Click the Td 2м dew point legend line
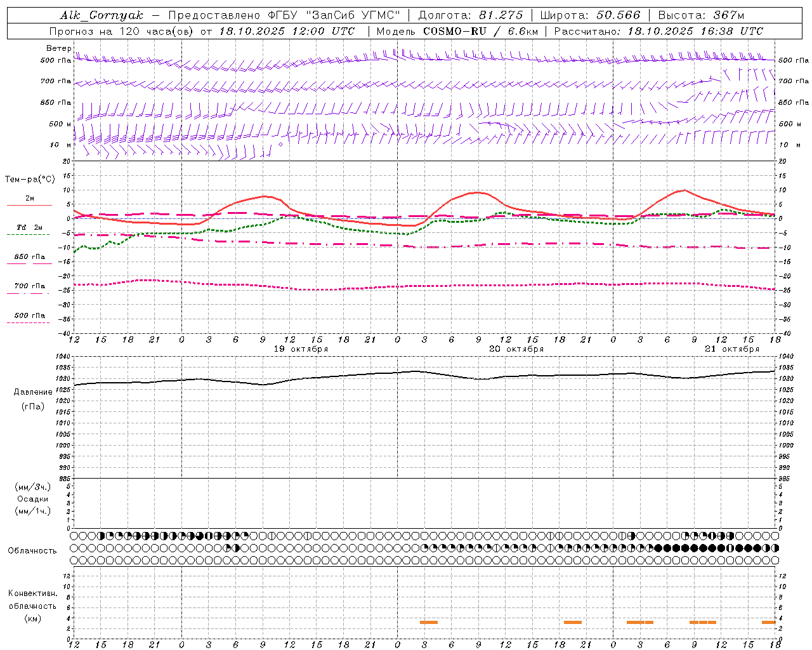 [x=29, y=234]
